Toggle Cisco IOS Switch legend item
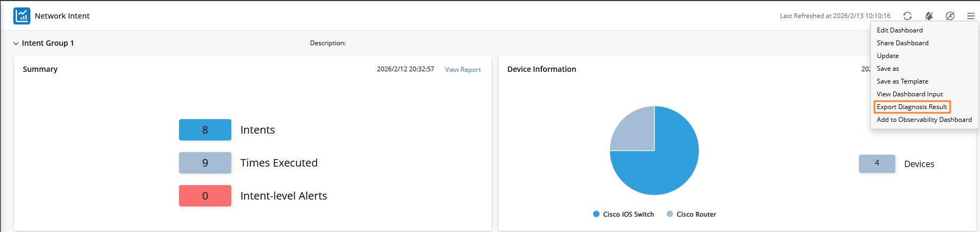This screenshot has width=980, height=232. point(623,214)
